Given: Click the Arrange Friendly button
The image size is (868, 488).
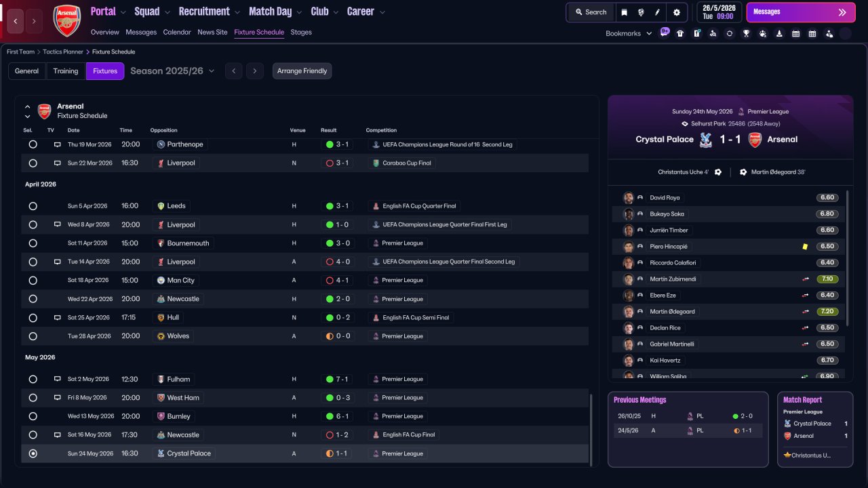Looking at the screenshot, I should tap(302, 71).
